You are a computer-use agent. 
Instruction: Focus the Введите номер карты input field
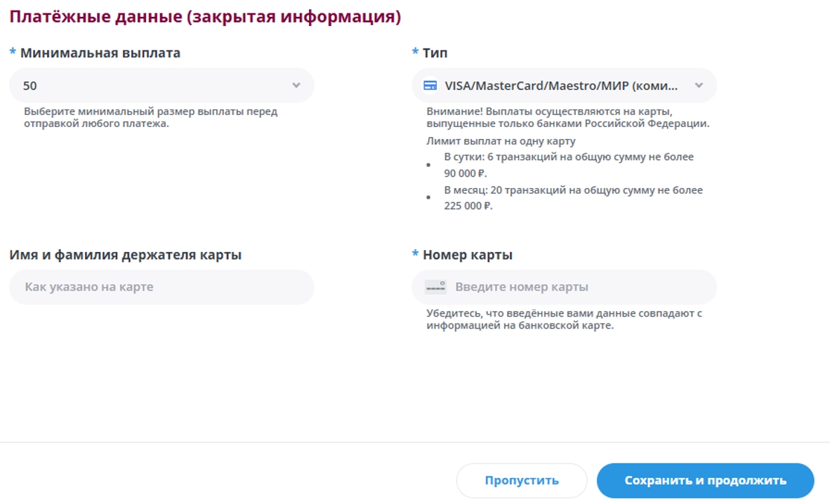click(x=565, y=287)
